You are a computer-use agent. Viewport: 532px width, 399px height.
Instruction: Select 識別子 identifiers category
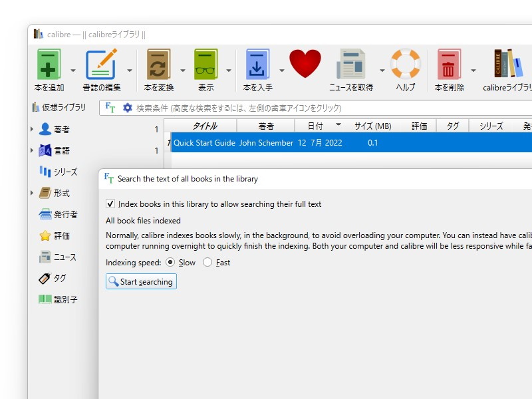click(59, 300)
